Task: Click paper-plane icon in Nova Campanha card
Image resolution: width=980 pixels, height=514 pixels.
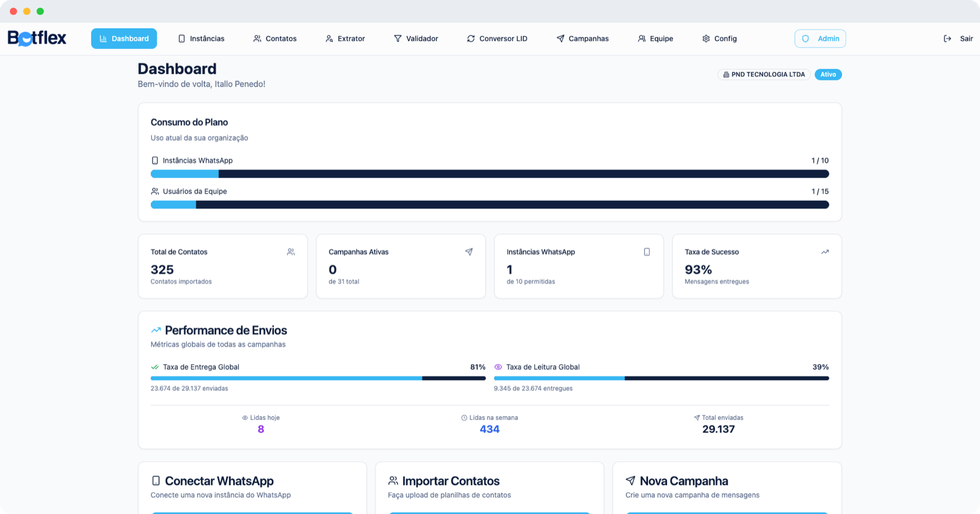Action: [630, 481]
